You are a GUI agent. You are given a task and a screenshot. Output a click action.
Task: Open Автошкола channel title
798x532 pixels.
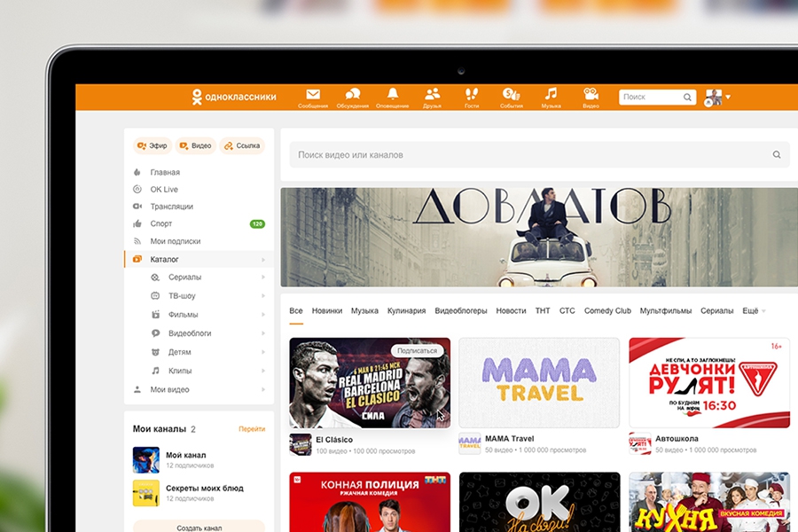point(677,439)
